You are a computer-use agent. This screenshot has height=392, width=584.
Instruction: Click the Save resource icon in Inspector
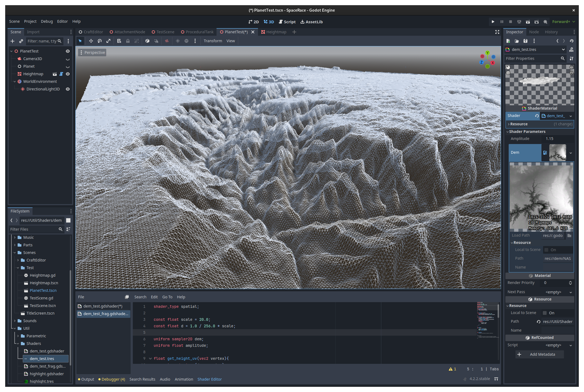(525, 41)
